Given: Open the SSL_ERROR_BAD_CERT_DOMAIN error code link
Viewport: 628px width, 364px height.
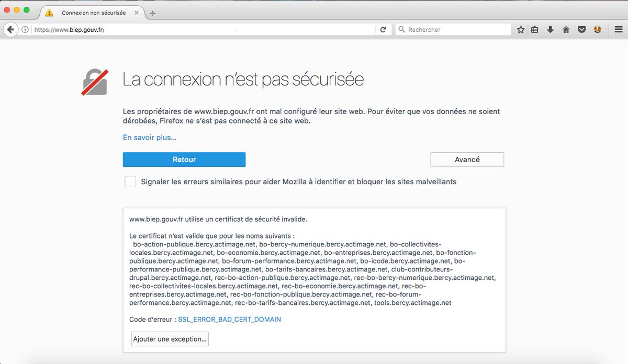Looking at the screenshot, I should pos(230,319).
